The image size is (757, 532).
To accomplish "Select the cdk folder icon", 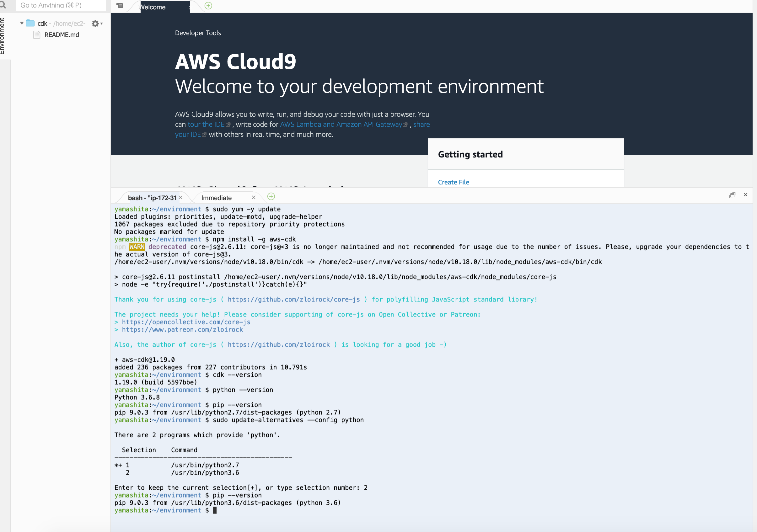I will click(x=30, y=23).
